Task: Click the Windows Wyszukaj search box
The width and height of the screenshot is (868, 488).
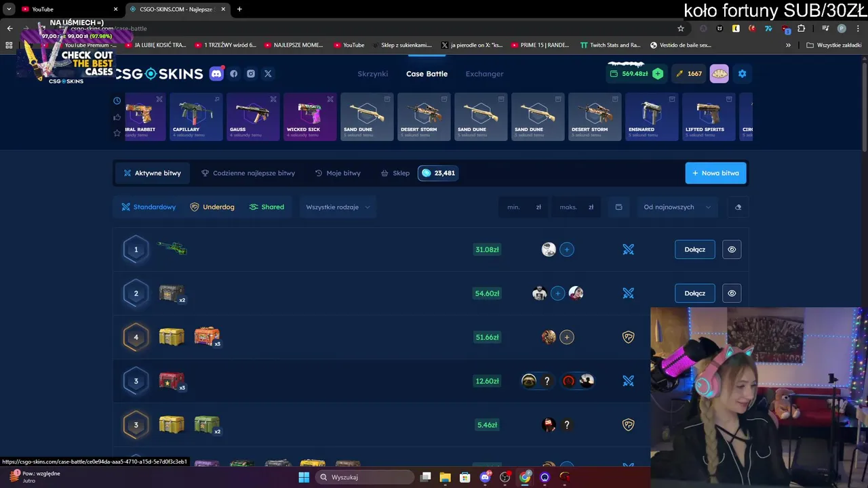Action: 365,477
